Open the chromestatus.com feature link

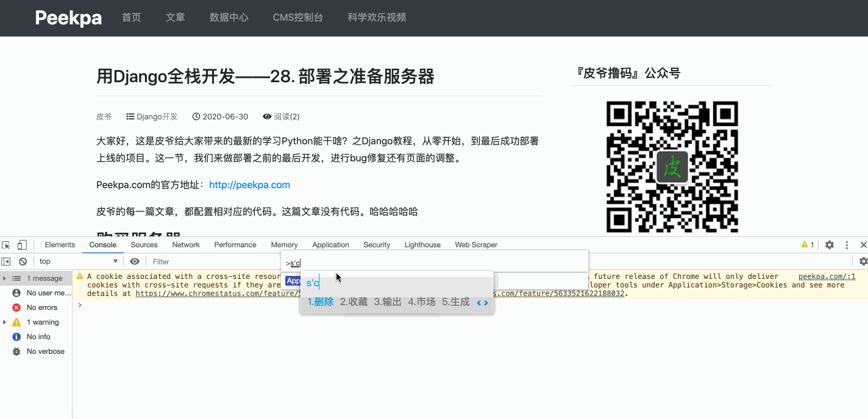pyautogui.click(x=216, y=294)
